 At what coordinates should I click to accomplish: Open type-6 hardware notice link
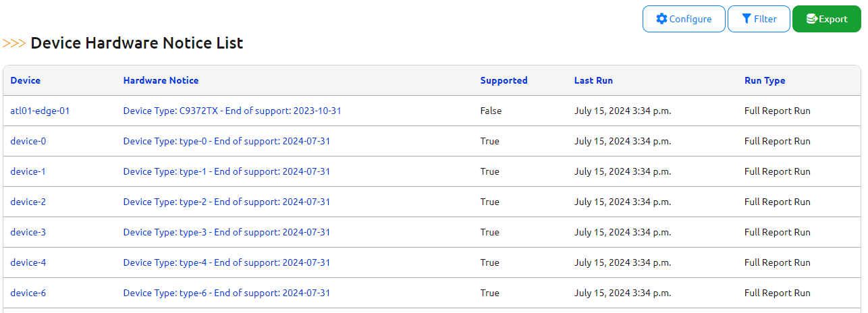click(x=226, y=293)
